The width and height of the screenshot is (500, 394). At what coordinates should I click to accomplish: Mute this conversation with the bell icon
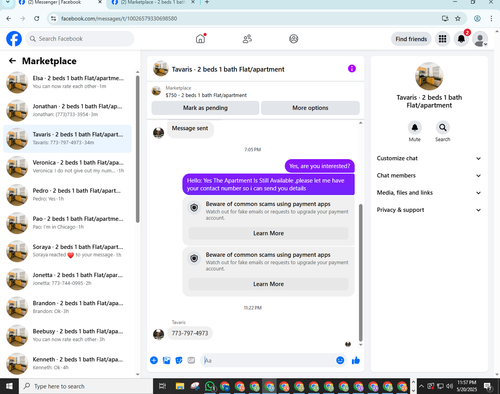[415, 127]
